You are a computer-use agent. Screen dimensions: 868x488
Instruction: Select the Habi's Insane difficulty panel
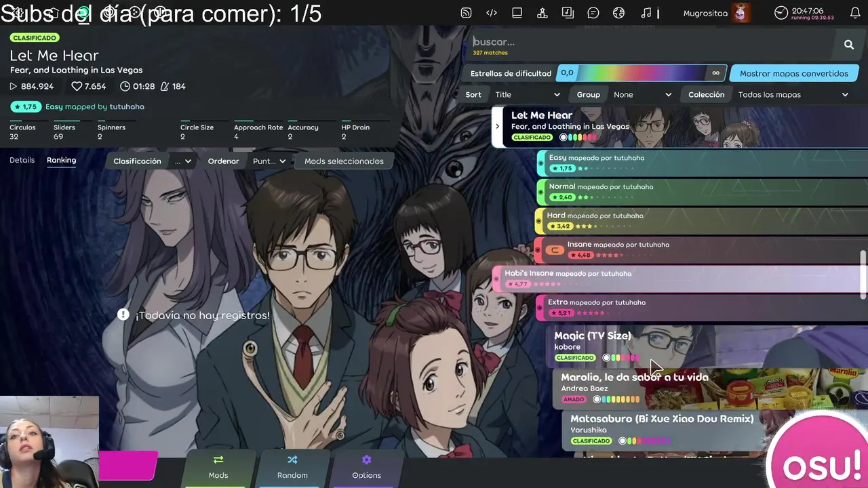(679, 279)
